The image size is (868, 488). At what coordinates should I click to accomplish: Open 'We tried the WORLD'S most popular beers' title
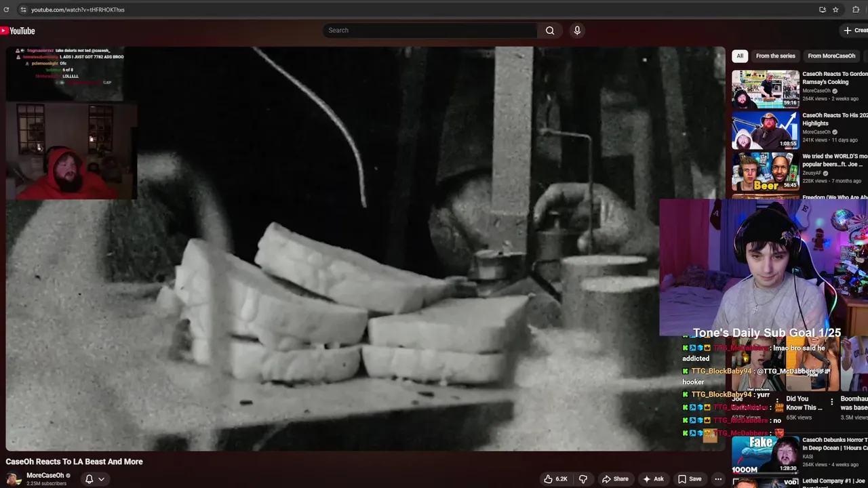(x=835, y=160)
